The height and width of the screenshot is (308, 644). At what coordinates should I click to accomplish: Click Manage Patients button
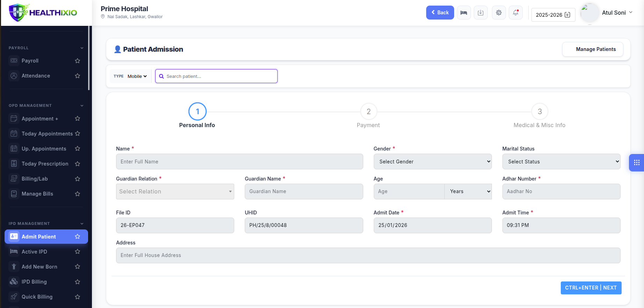pyautogui.click(x=593, y=49)
